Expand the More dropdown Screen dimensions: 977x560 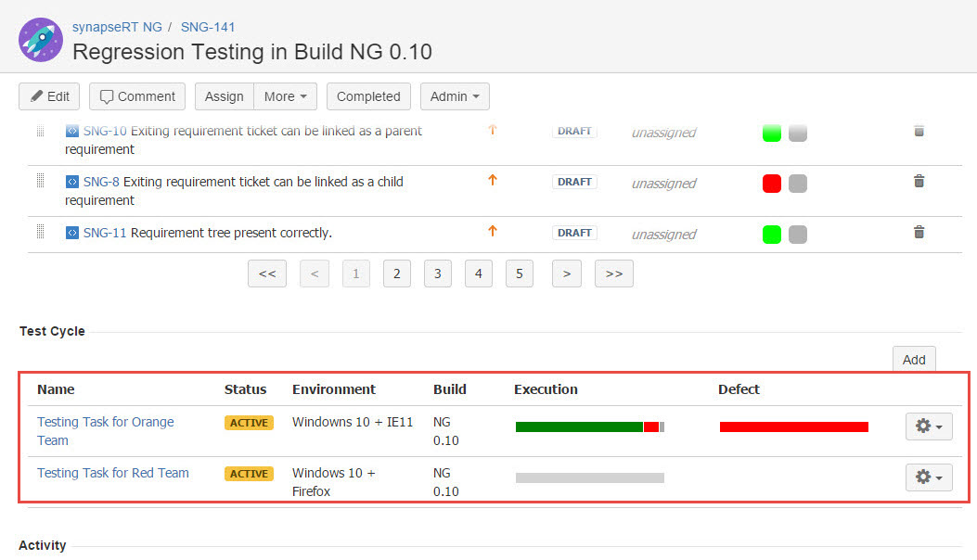(x=285, y=96)
